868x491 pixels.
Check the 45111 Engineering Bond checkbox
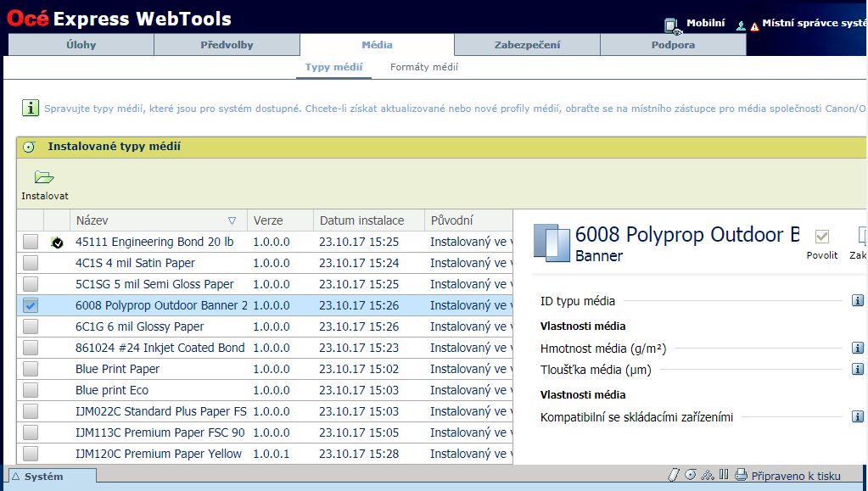point(31,242)
